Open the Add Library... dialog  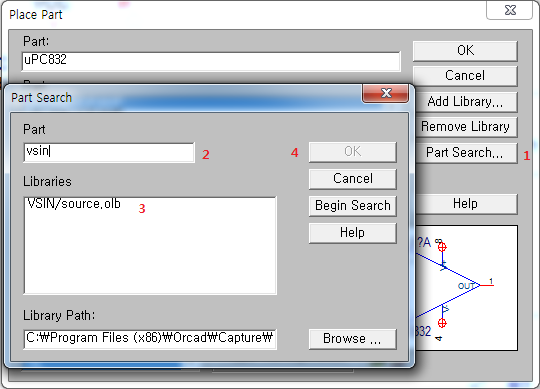pyautogui.click(x=466, y=102)
